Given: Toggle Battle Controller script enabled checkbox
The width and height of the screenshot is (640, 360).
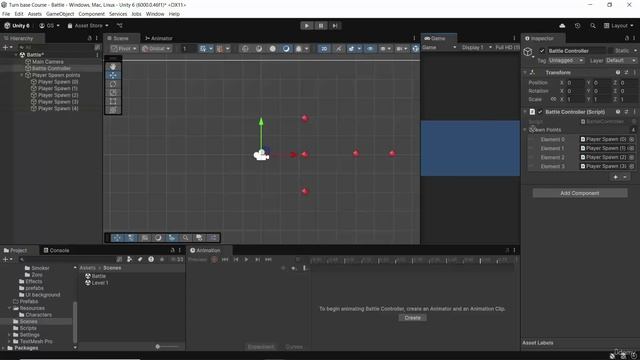Looking at the screenshot, I should 540,112.
